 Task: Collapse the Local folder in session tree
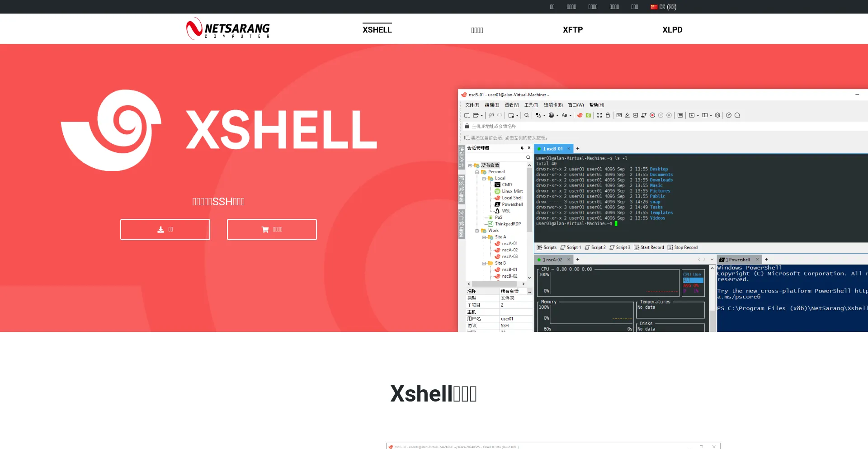click(x=484, y=179)
